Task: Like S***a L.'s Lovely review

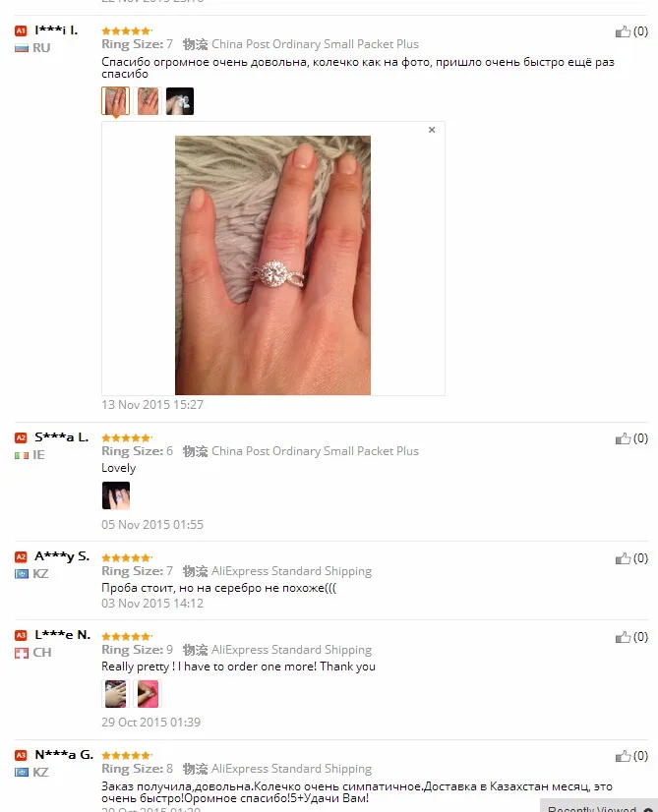Action: [623, 438]
